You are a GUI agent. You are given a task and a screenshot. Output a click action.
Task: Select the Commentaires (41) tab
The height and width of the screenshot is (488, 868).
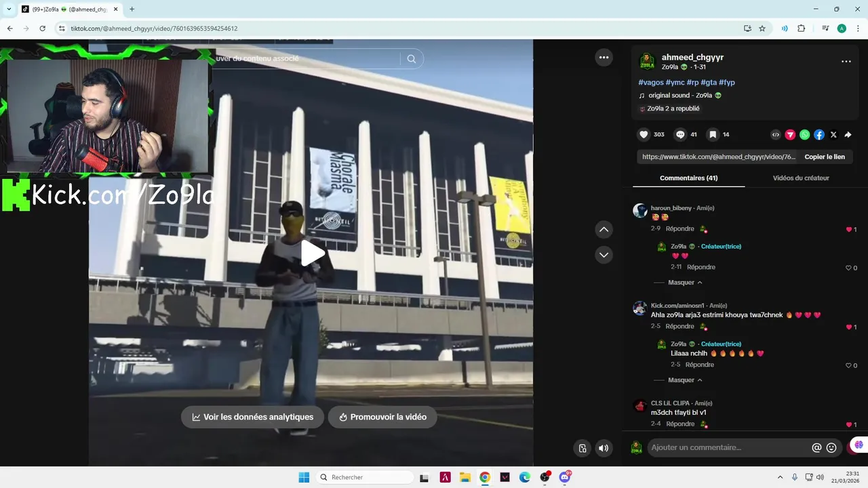coord(688,178)
